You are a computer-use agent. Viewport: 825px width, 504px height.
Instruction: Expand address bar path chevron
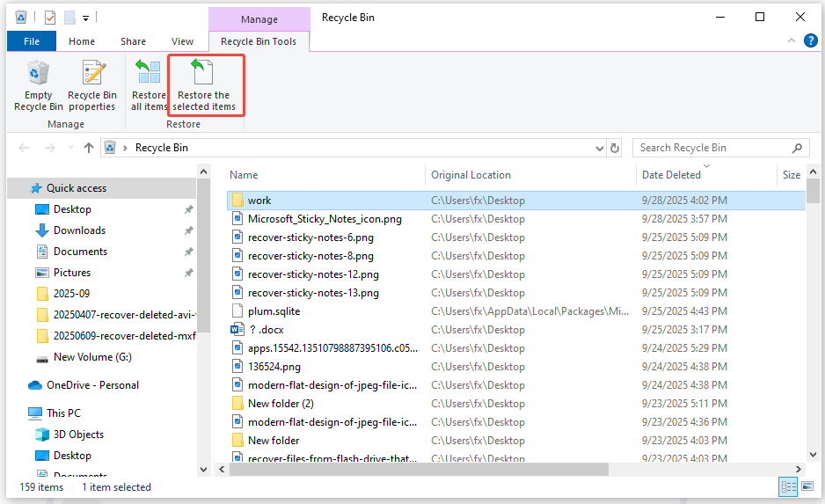(x=125, y=149)
